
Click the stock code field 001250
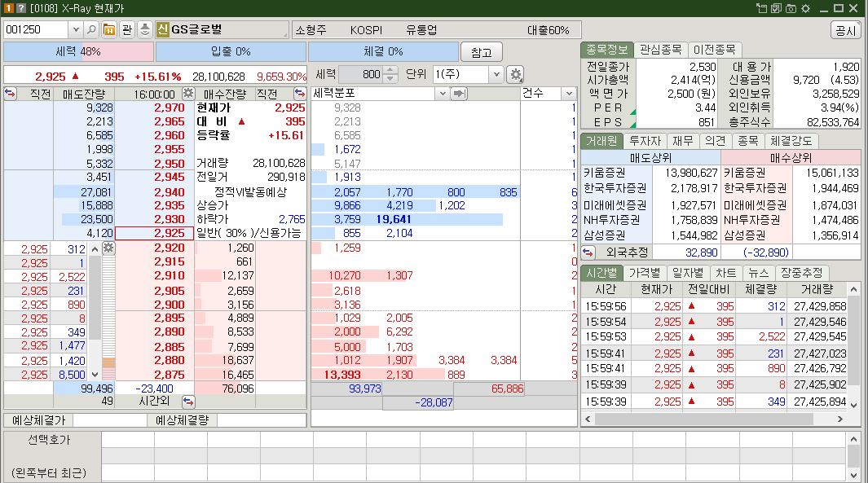point(37,29)
